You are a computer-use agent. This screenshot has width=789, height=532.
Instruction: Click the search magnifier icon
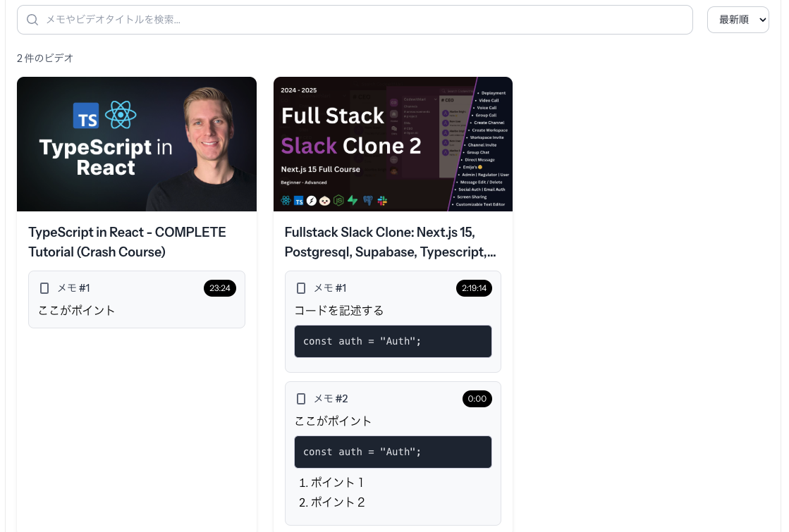(32, 20)
